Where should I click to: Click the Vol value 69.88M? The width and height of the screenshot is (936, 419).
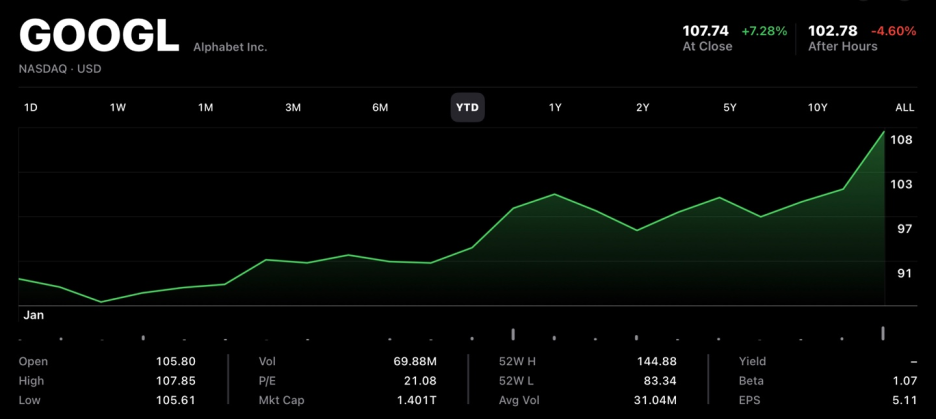click(415, 362)
